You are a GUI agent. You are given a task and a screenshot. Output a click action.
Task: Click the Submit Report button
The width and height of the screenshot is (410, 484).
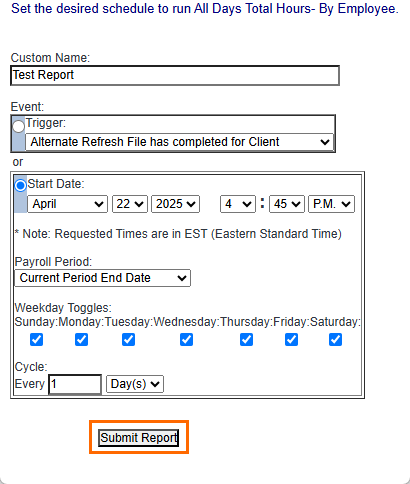pos(139,438)
